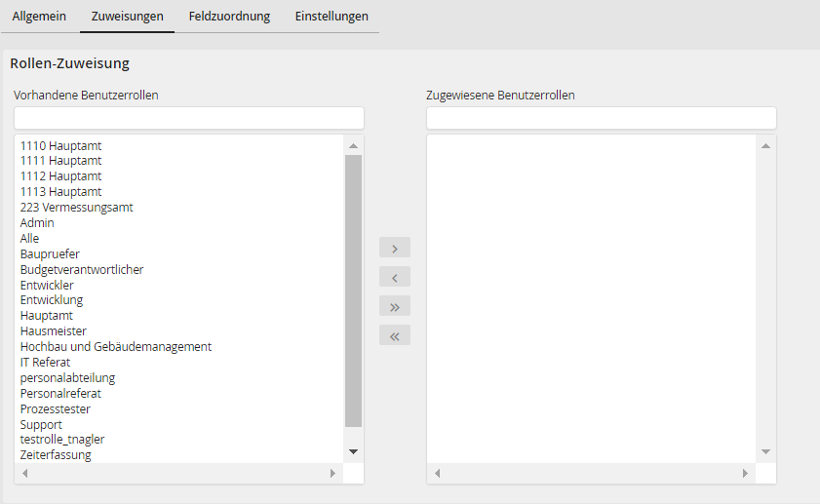Select the Admin role
This screenshot has height=504, width=820.
(37, 223)
